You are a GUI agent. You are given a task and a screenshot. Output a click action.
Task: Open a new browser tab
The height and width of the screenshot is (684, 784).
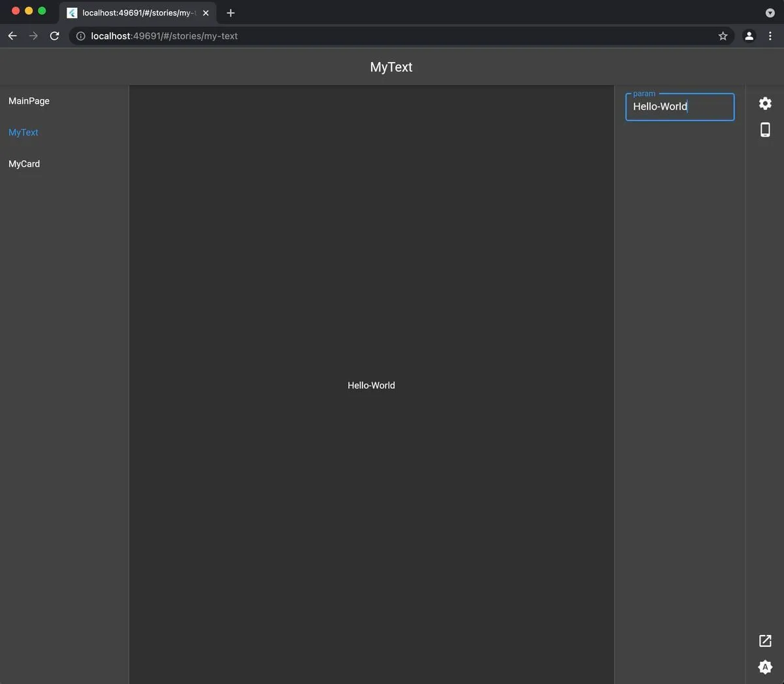(x=231, y=13)
